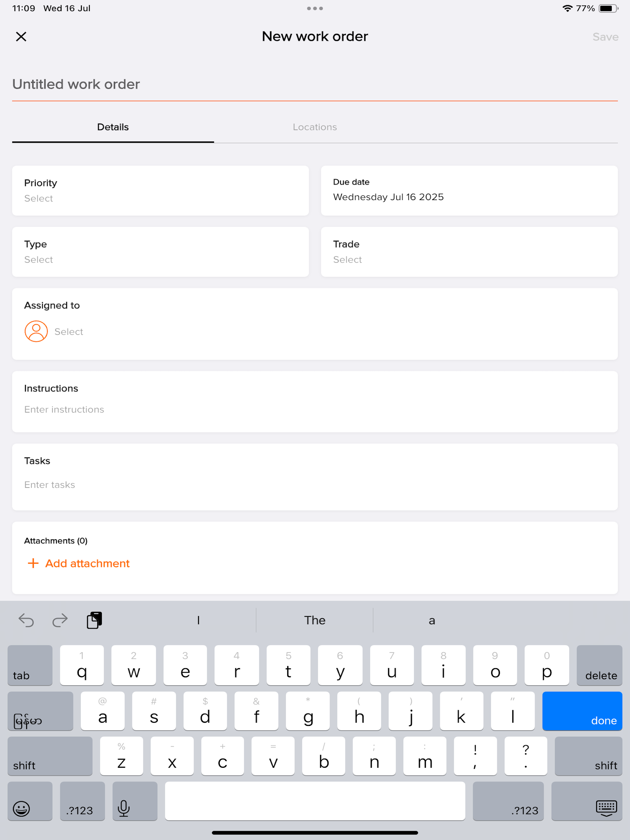The height and width of the screenshot is (840, 630).
Task: Switch to the Locations tab
Action: pyautogui.click(x=315, y=127)
